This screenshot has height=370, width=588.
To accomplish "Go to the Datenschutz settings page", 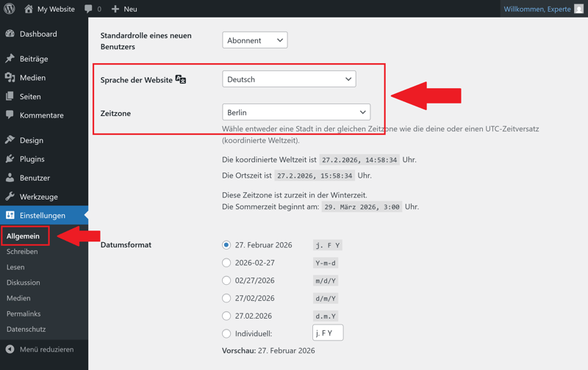I will [x=26, y=329].
